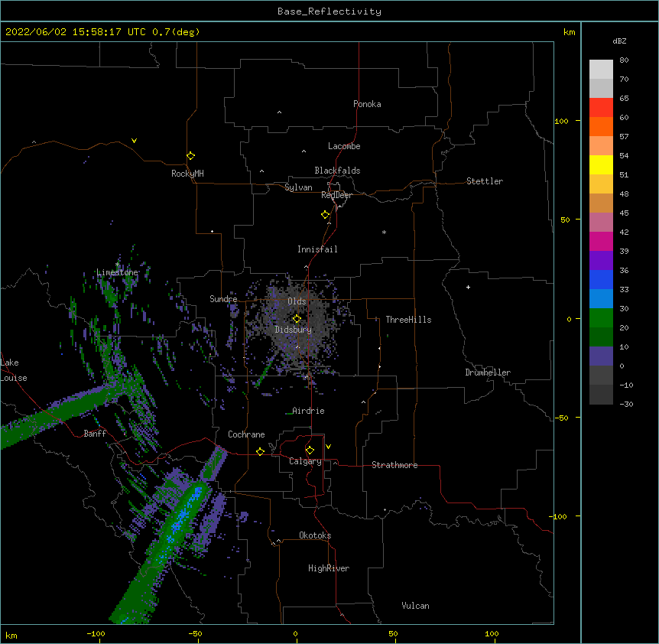Select the purple 10 dBZ color swatch
The width and height of the screenshot is (659, 644).
[x=601, y=356]
